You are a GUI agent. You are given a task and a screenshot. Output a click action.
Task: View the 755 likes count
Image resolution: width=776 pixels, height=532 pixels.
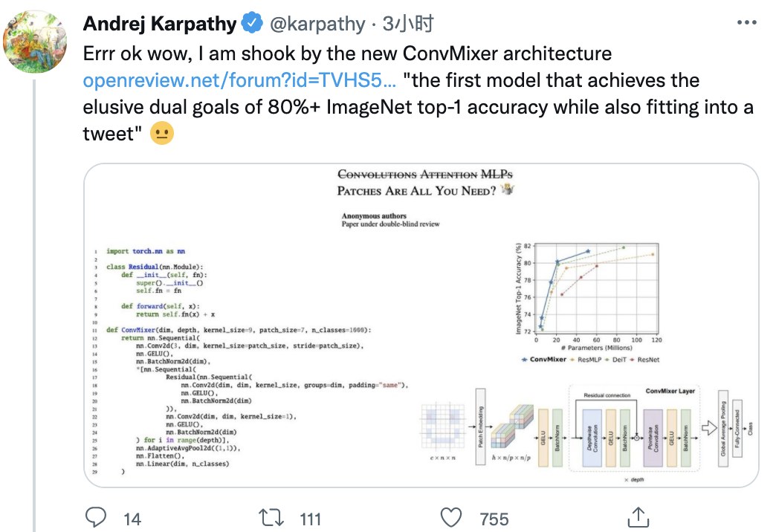494,519
